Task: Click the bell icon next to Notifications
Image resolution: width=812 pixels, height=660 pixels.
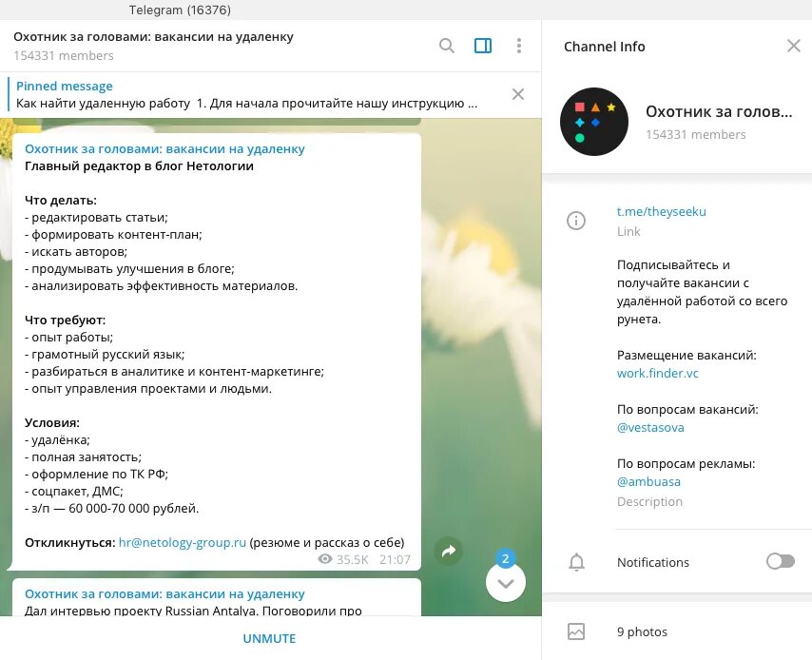Action: [576, 562]
